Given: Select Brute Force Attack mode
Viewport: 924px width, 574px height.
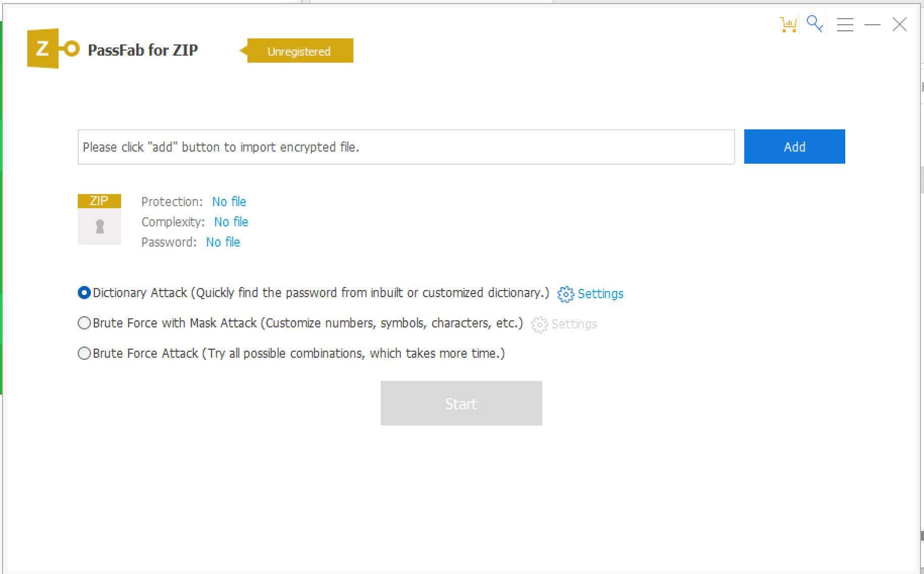Looking at the screenshot, I should click(84, 353).
